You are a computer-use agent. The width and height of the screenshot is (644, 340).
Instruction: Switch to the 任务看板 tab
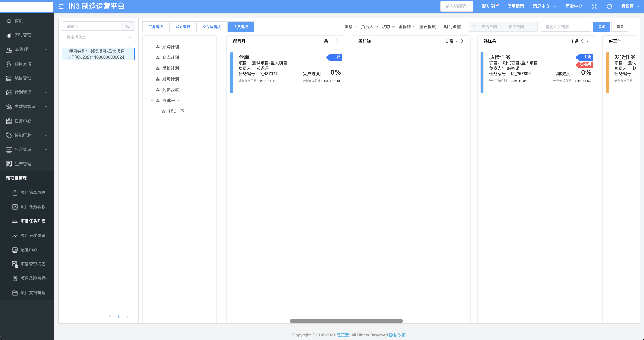156,27
